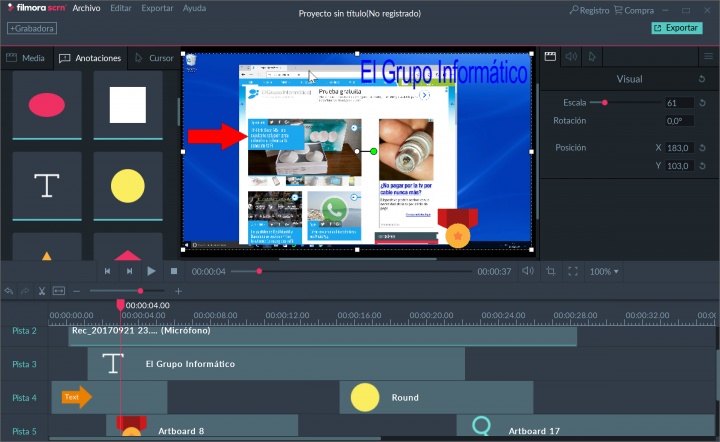Zoom out the timeline with minus

coord(77,291)
